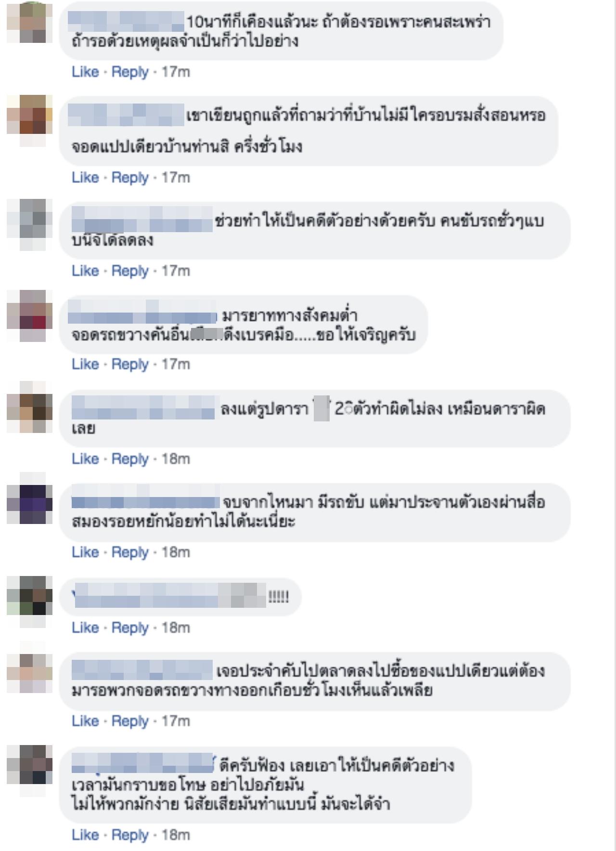616x851 pixels.
Task: Reply to the มารยาททางสังคมต่ำ comment
Action: [130, 364]
